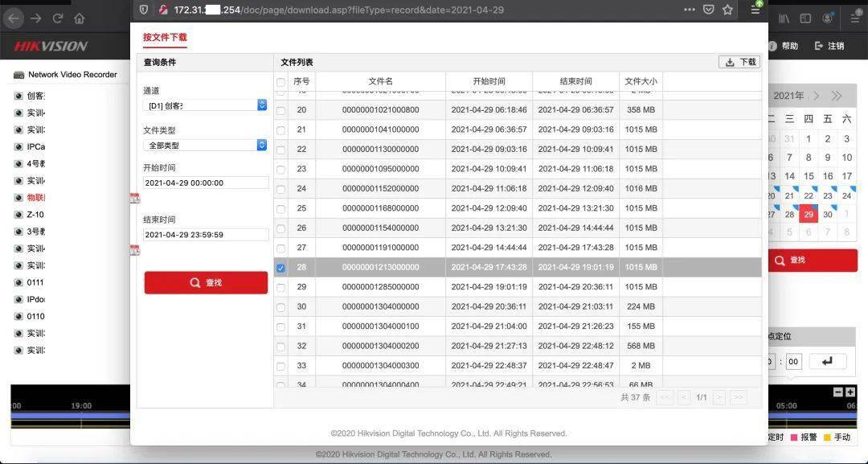Screen dimensions: 868x464
Task: Select highlighted day 29 in calendar
Action: click(x=809, y=214)
